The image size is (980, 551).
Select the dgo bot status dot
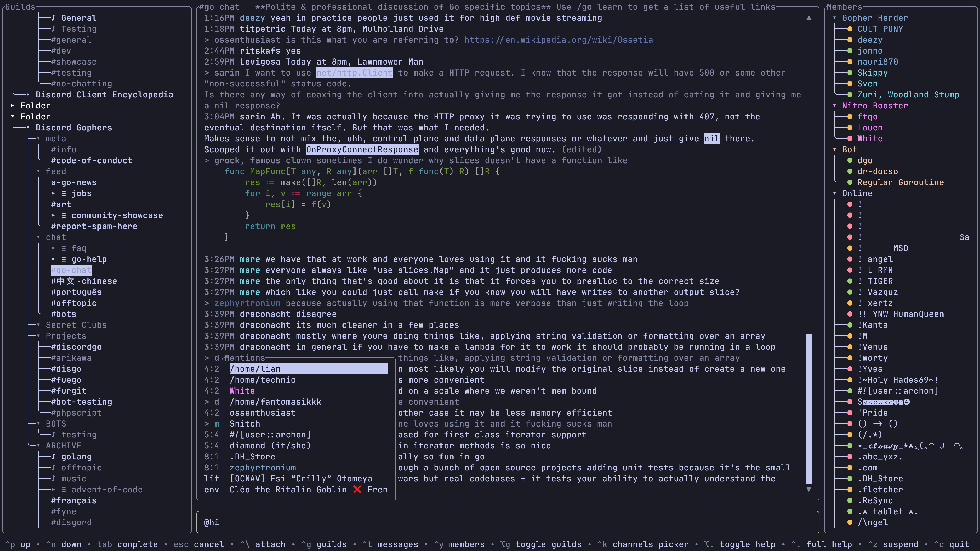click(x=850, y=161)
